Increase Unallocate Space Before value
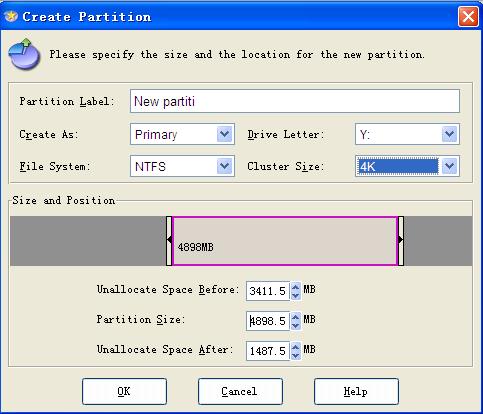 [x=296, y=287]
